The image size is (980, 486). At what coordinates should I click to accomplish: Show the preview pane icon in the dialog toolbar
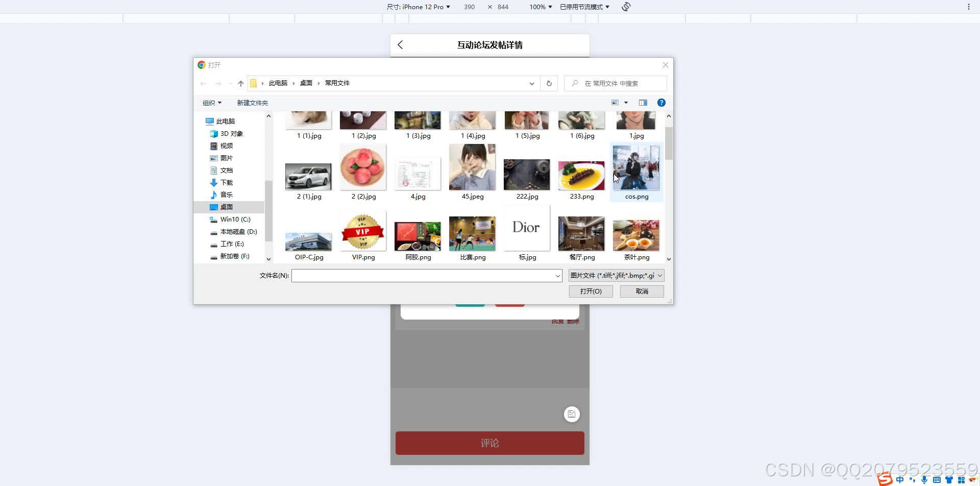point(643,102)
